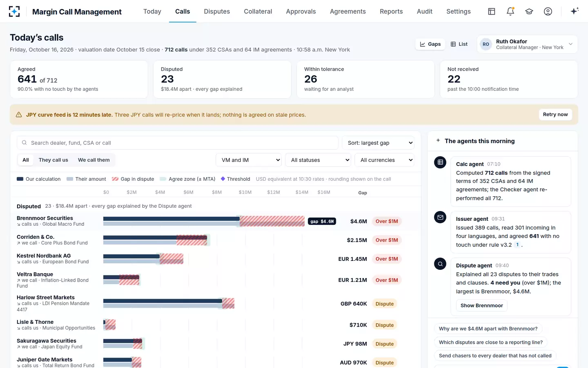The height and width of the screenshot is (368, 588).
Task: Click the Dispute agent magnifier icon
Action: 440,264
